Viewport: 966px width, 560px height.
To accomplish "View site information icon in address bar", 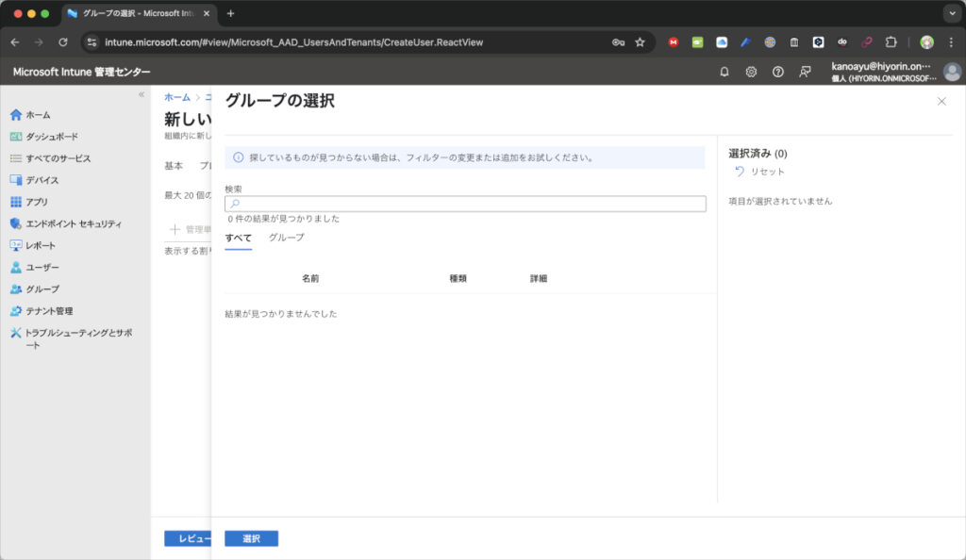I will tap(92, 42).
